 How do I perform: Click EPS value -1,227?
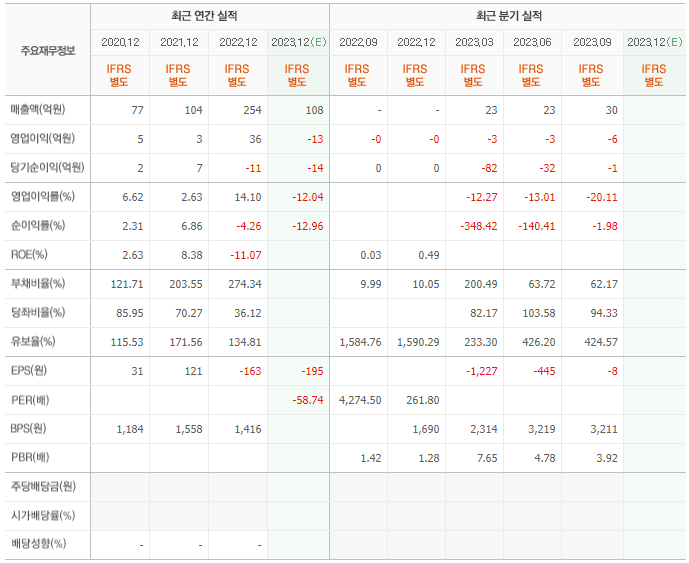point(482,371)
